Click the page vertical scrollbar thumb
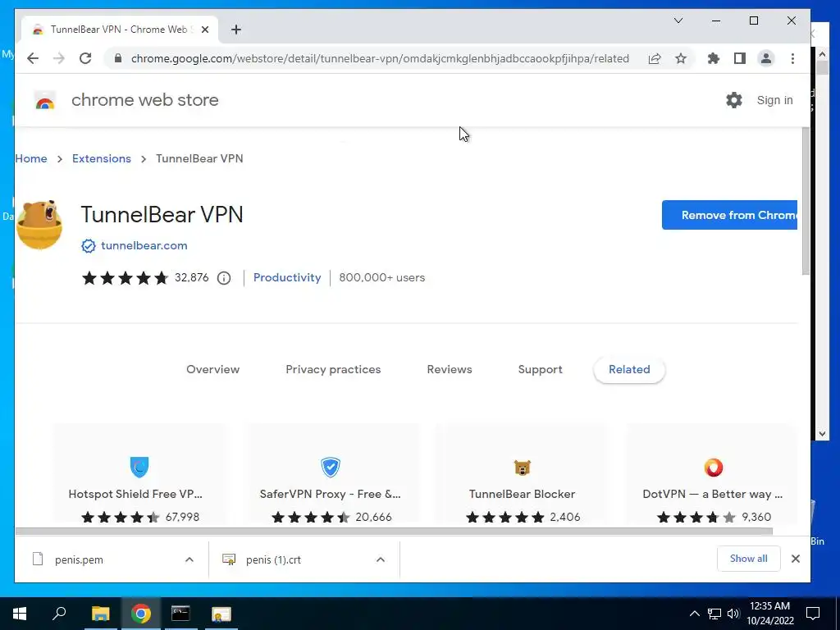This screenshot has width=840, height=630. [806, 202]
